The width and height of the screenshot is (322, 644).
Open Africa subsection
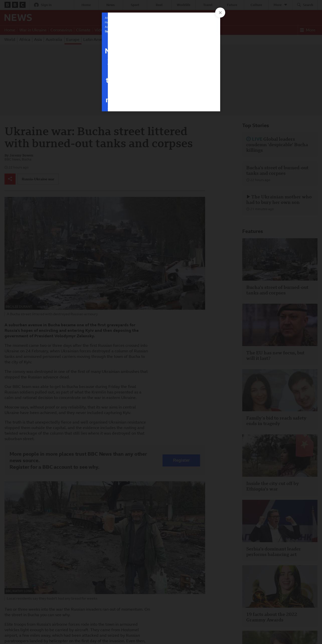[25, 39]
